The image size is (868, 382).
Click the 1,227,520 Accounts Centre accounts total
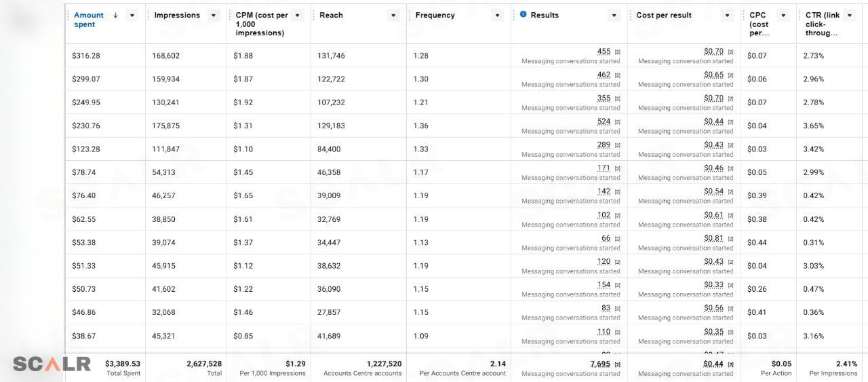click(x=384, y=364)
